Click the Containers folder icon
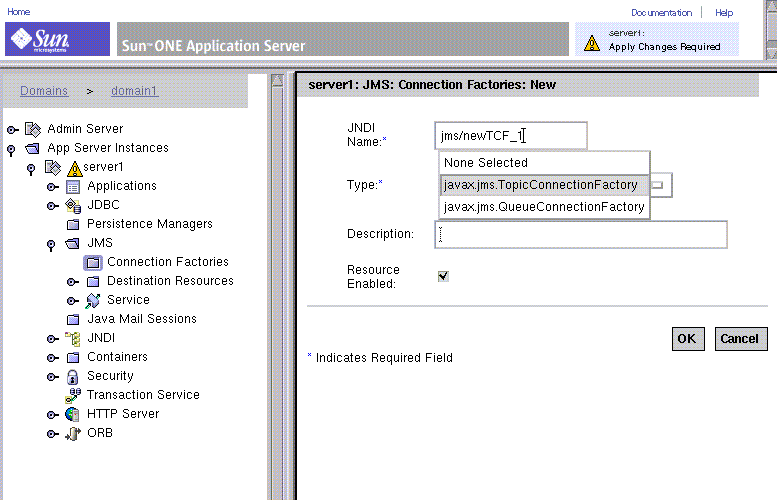 click(73, 357)
